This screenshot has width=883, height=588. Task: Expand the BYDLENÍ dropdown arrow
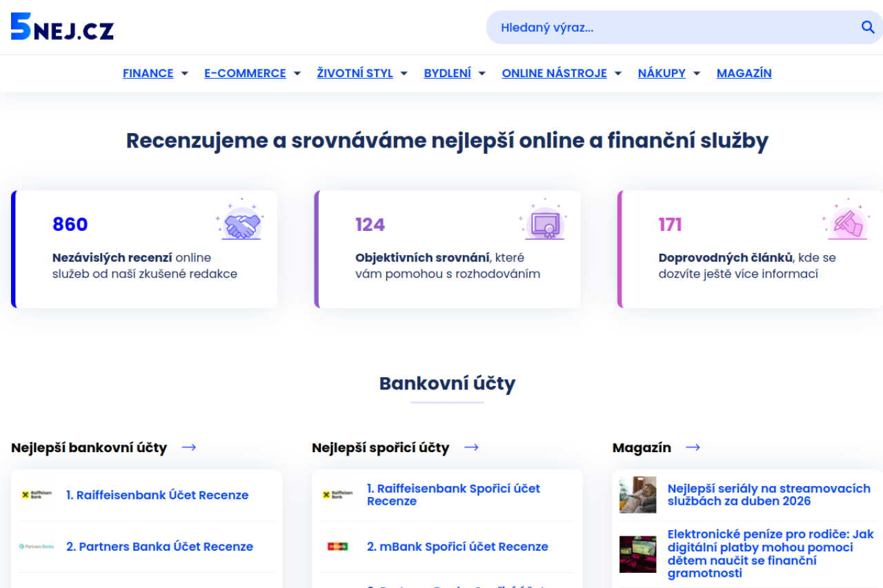coord(482,74)
